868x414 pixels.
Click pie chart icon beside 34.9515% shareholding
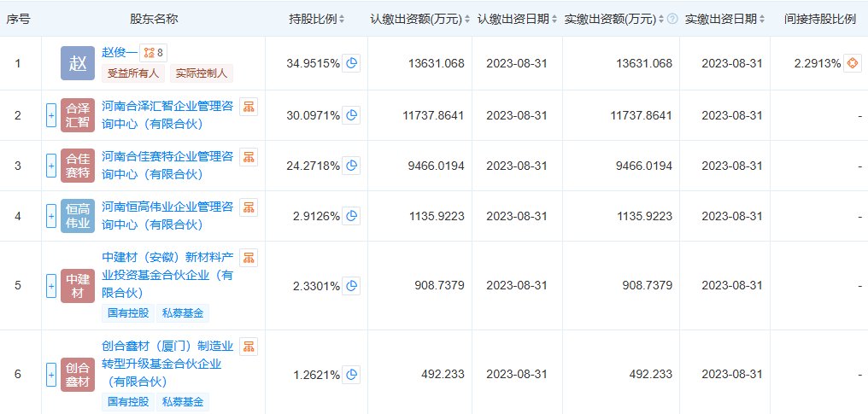pyautogui.click(x=351, y=63)
